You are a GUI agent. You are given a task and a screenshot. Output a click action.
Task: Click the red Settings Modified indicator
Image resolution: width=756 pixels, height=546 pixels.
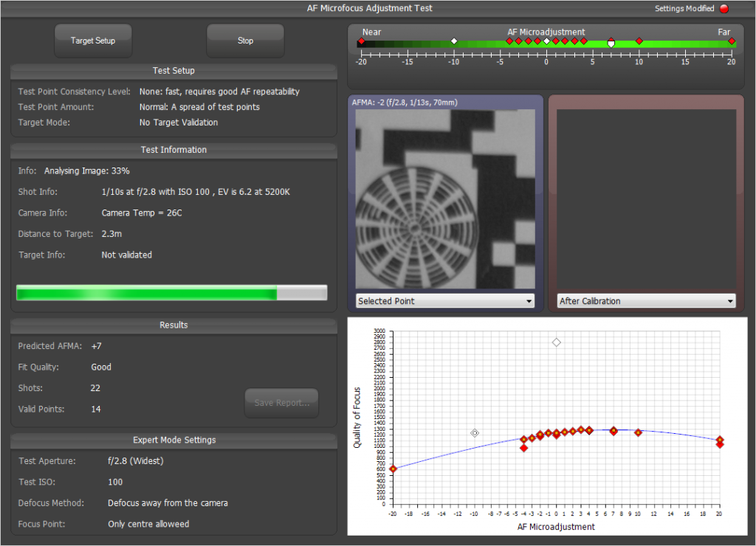pos(724,9)
